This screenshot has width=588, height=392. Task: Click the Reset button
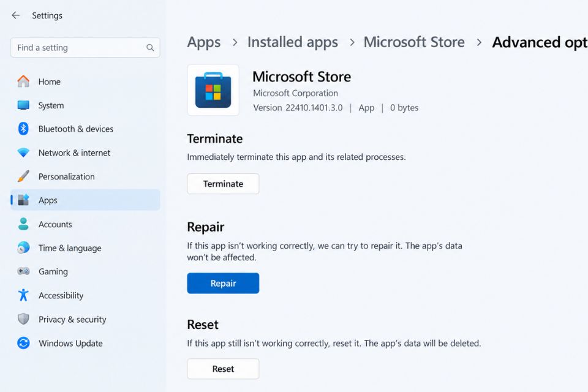pos(223,369)
